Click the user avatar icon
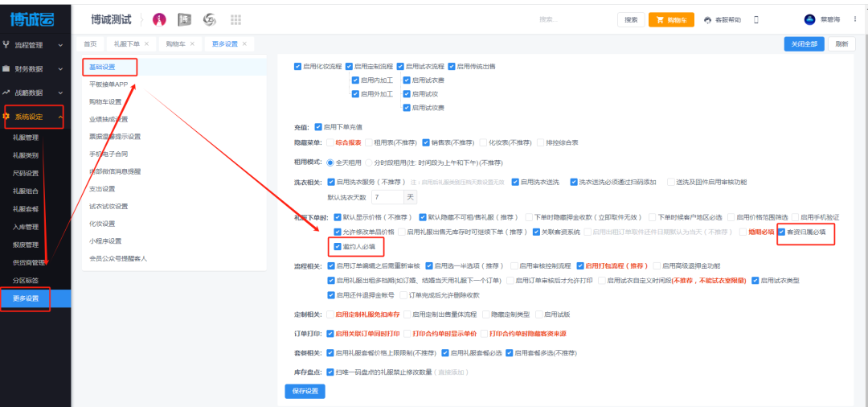 click(x=810, y=19)
